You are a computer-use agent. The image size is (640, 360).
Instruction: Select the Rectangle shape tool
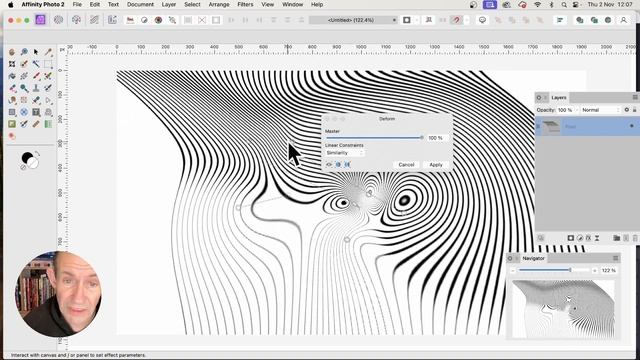point(12,112)
